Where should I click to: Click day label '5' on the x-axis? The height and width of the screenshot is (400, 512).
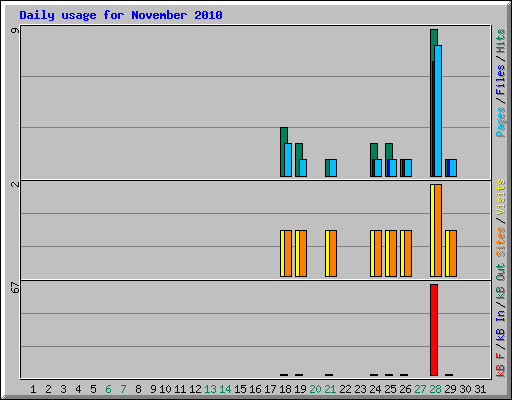93,389
